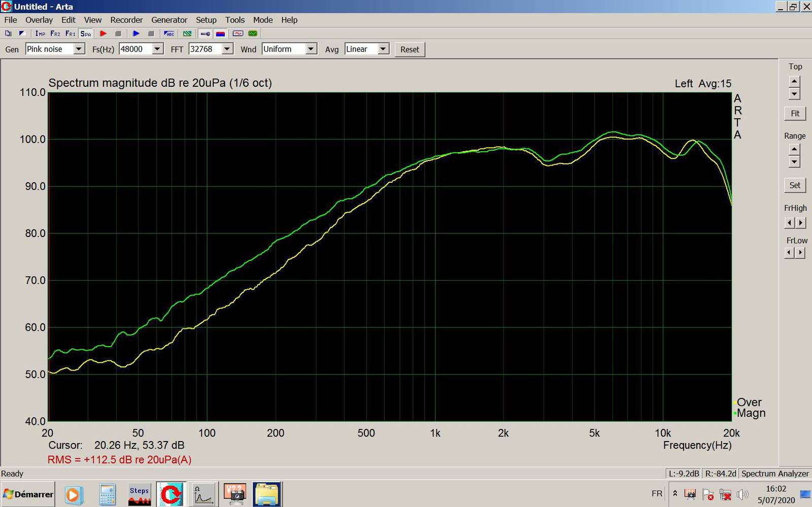
Task: Open the Calculator from the taskbar
Action: click(107, 494)
